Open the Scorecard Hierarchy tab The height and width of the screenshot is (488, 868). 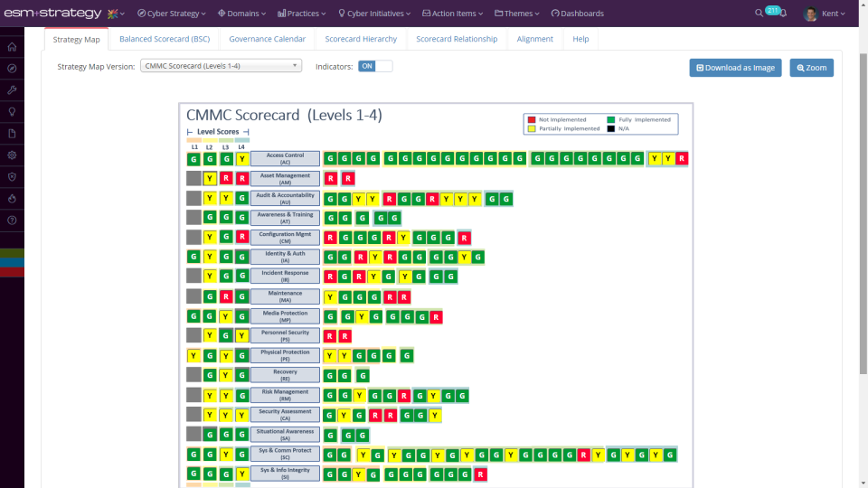pyautogui.click(x=361, y=39)
